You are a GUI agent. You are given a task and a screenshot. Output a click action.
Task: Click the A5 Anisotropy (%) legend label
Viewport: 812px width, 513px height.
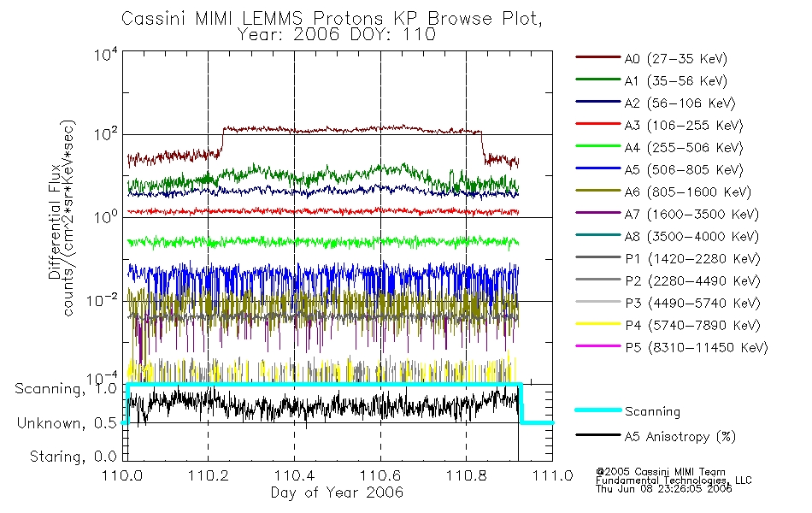point(680,437)
